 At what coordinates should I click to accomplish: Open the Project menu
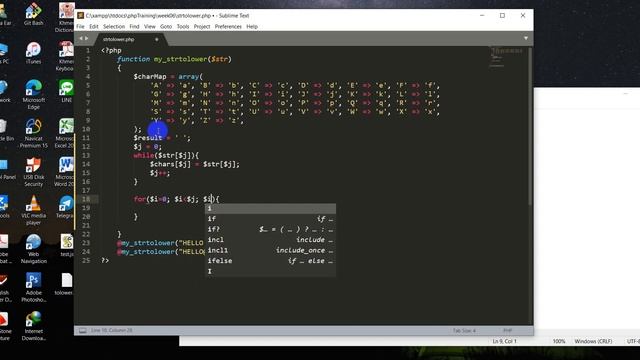pyautogui.click(x=202, y=27)
